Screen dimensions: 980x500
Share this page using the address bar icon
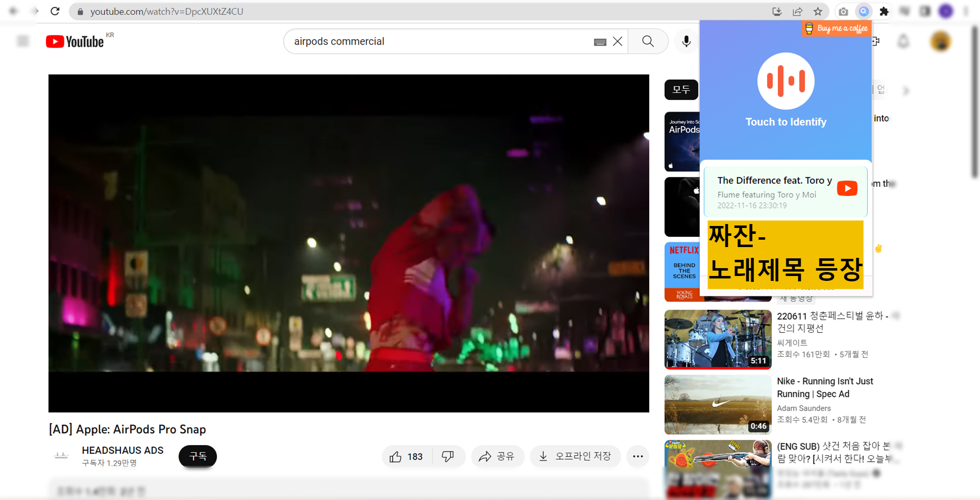point(797,12)
